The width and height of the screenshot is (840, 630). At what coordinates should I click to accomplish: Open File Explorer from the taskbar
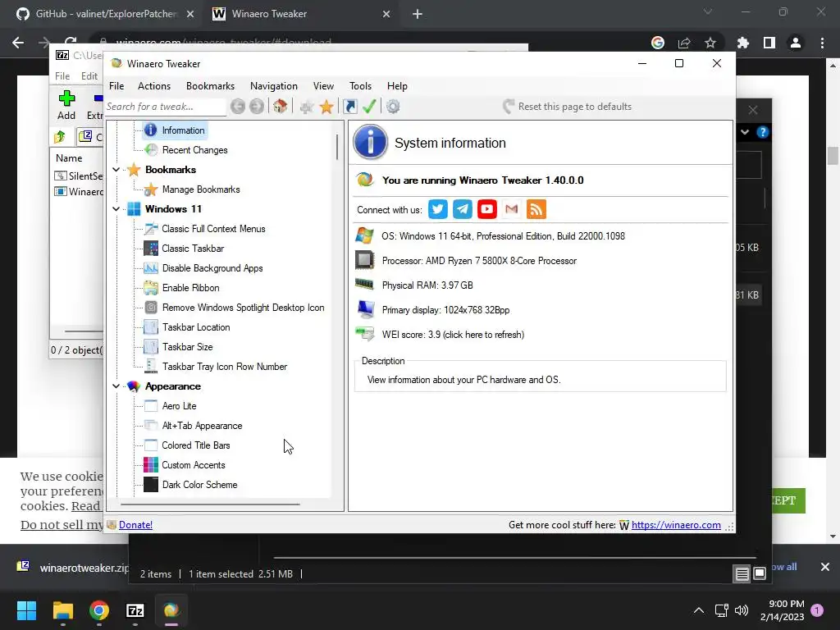pos(63,610)
